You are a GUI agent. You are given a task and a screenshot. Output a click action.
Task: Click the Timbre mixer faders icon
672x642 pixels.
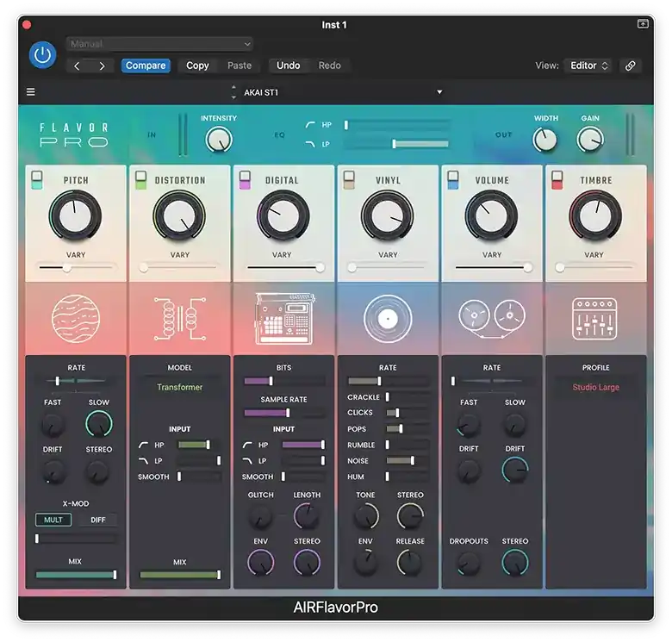[x=594, y=319]
